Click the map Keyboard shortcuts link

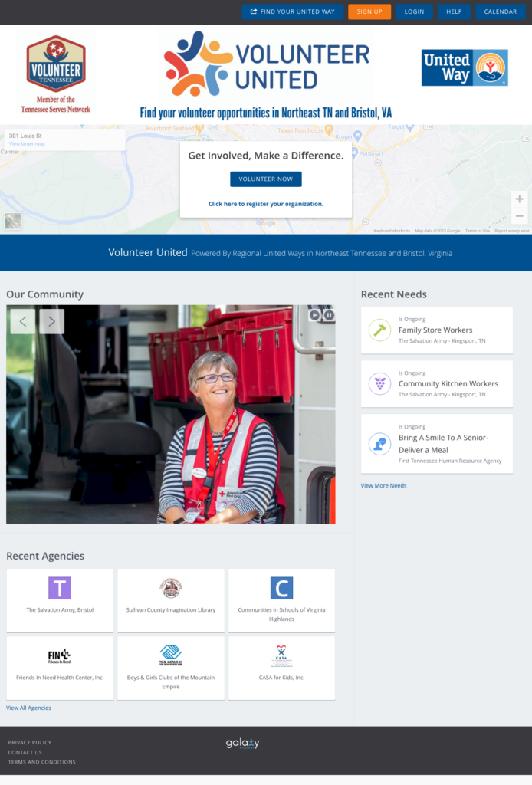(x=392, y=231)
